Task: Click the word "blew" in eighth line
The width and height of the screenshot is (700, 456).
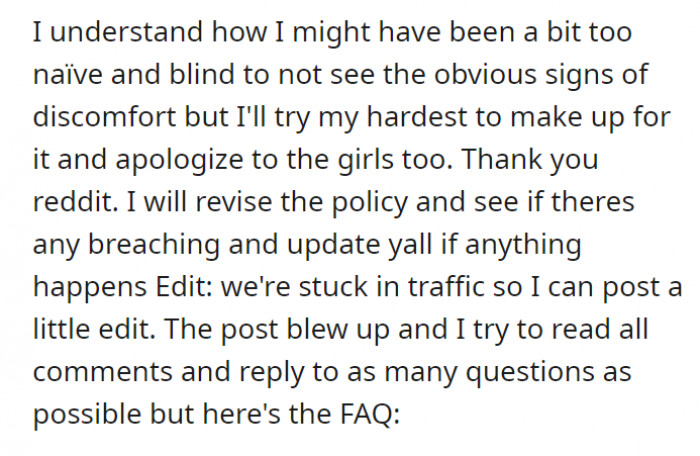Action: coord(317,329)
